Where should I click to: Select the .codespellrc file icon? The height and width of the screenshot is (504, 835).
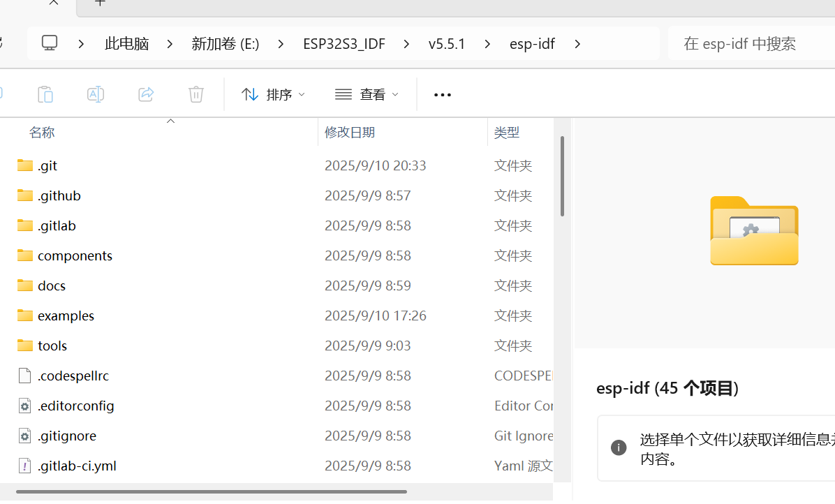[24, 376]
